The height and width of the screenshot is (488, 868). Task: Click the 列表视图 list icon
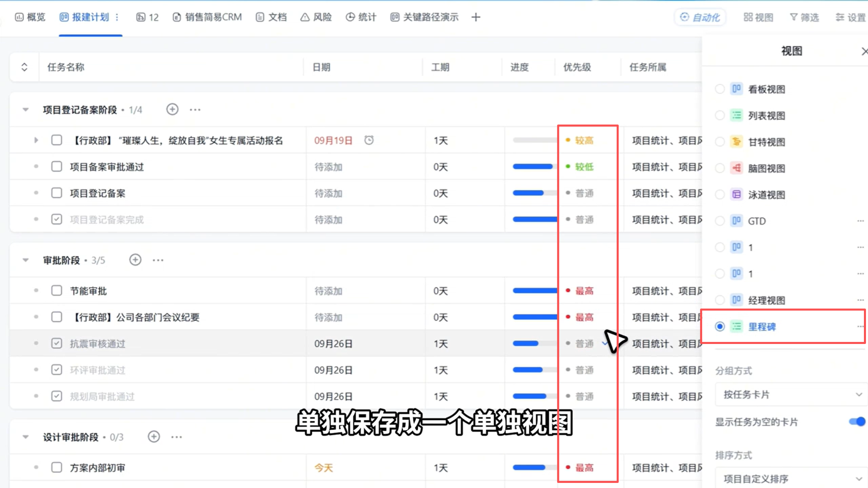pos(736,116)
